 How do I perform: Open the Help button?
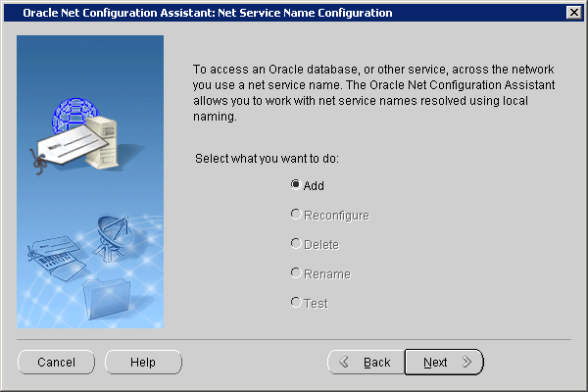tap(143, 362)
